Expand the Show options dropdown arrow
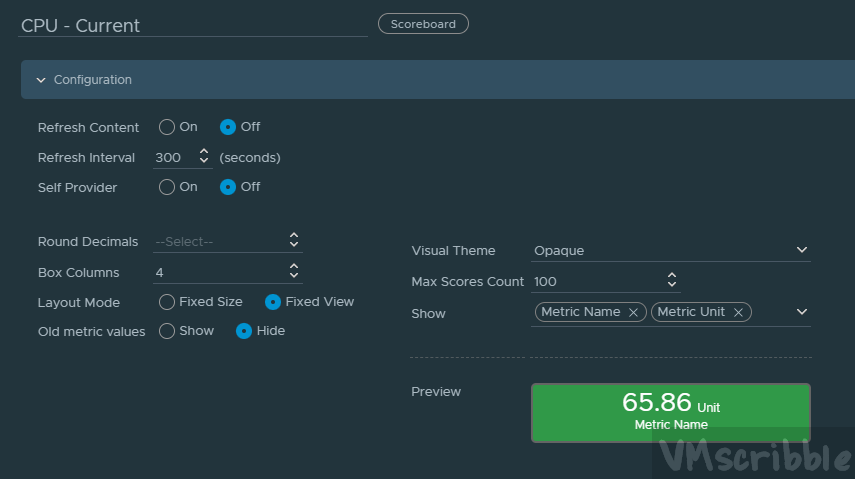Image resolution: width=855 pixels, height=479 pixels. click(x=801, y=312)
